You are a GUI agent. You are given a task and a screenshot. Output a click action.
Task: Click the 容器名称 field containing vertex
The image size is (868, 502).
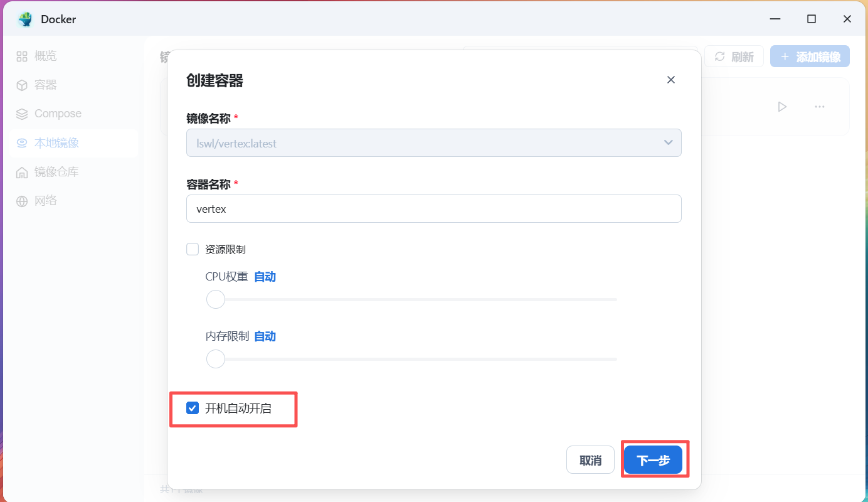pos(433,209)
